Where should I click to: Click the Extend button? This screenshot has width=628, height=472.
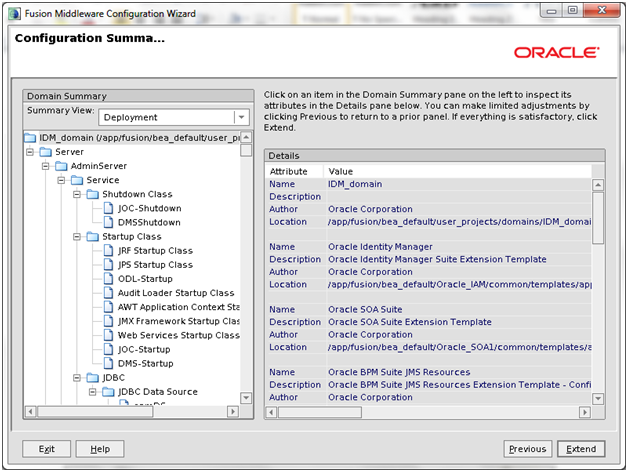coord(581,449)
